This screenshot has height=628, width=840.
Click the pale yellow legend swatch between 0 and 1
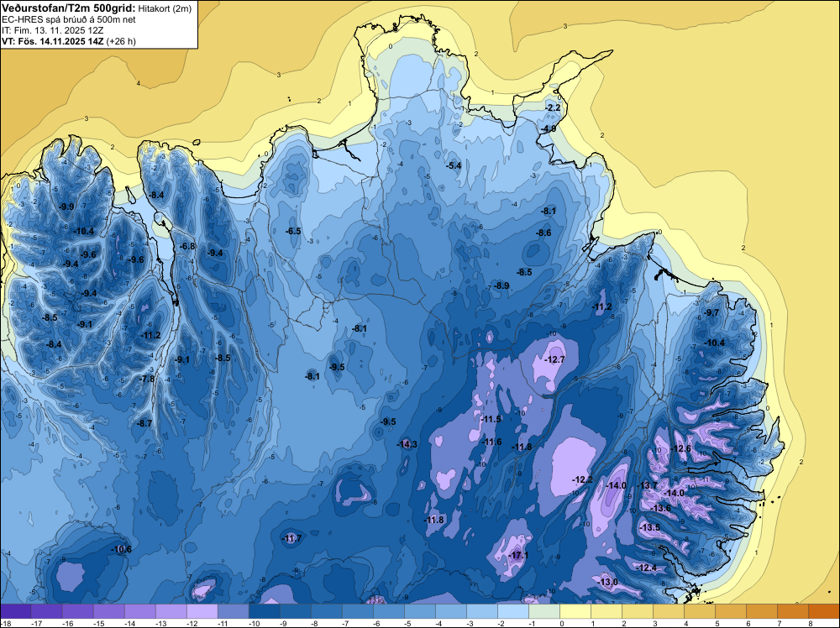575,611
